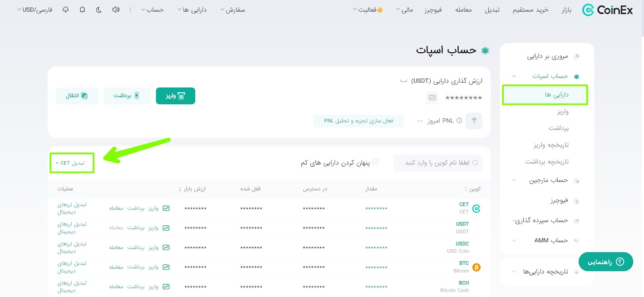Select مروری بر دارایی in sidebar
The image size is (644, 297).
click(547, 56)
